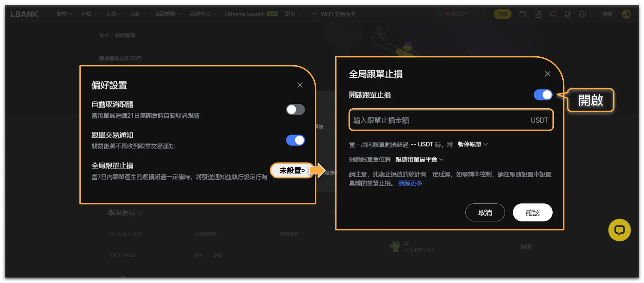Open the live chat support bubble
The width and height of the screenshot is (644, 283).
(619, 230)
